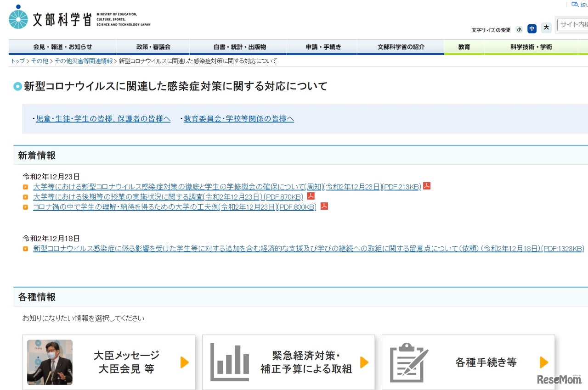Open PDF icon beside 周知 notice link
The height and width of the screenshot is (390, 588).
(427, 186)
